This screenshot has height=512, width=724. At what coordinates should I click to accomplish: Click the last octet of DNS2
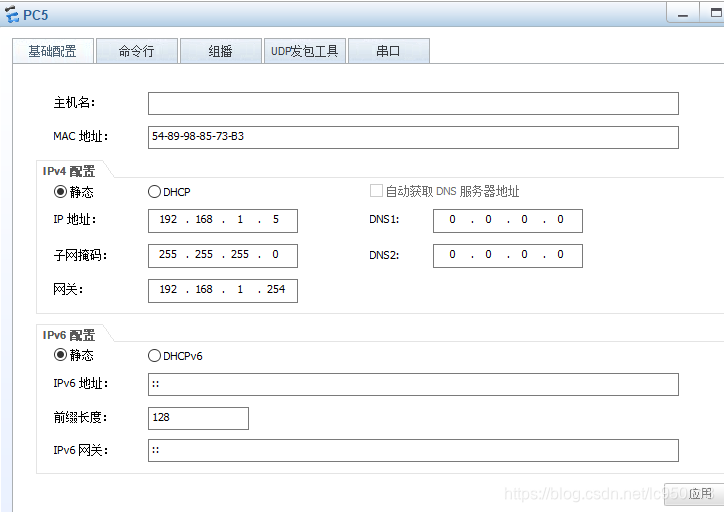[560, 254]
